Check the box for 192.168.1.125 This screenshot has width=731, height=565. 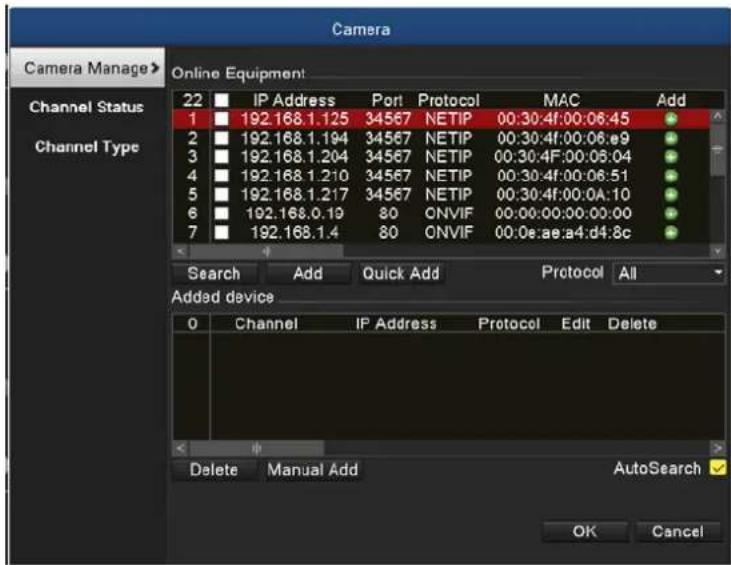pyautogui.click(x=221, y=119)
